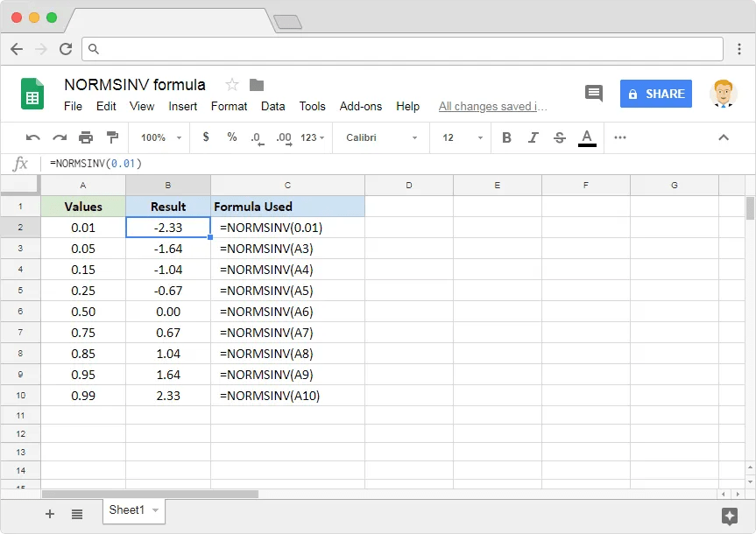Open the File menu
The height and width of the screenshot is (534, 756).
(73, 106)
